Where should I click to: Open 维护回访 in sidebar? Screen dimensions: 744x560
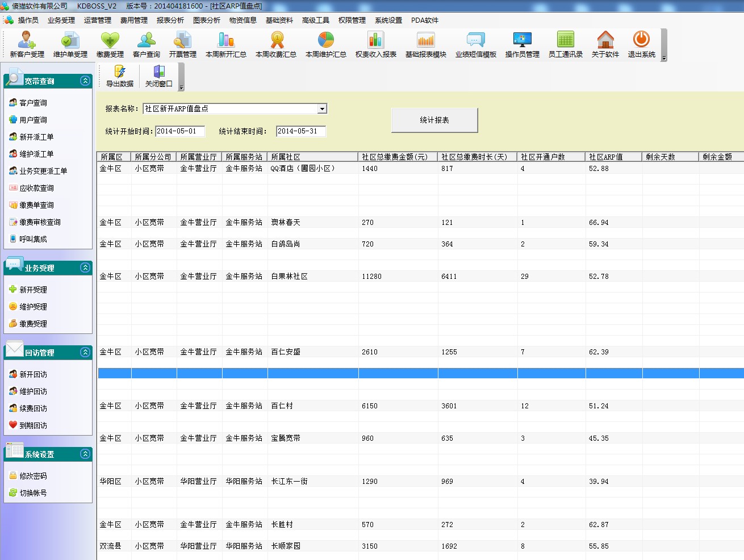pos(28,391)
